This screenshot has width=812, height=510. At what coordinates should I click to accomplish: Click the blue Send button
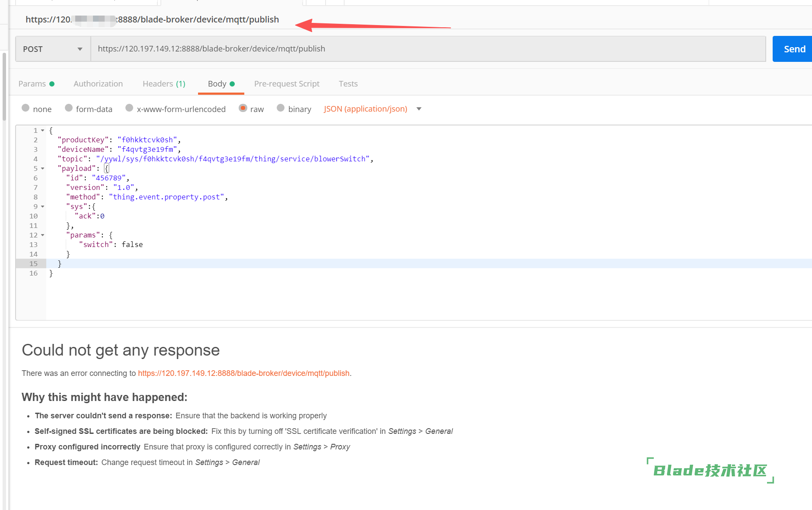(793, 49)
